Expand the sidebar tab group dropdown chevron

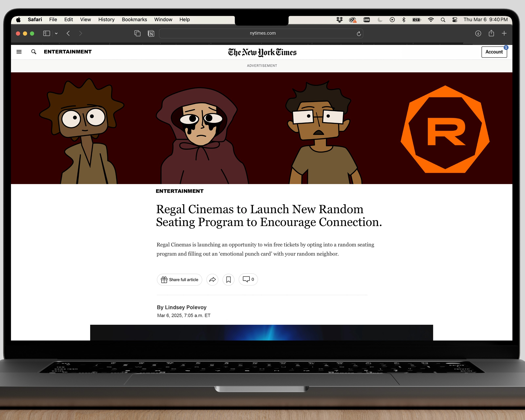[56, 33]
